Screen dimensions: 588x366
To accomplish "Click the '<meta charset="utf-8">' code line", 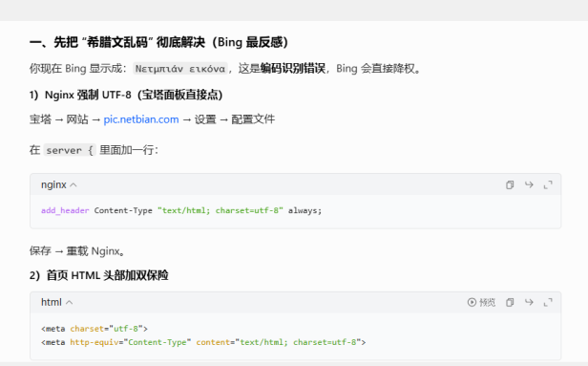I will pyautogui.click(x=94, y=329).
